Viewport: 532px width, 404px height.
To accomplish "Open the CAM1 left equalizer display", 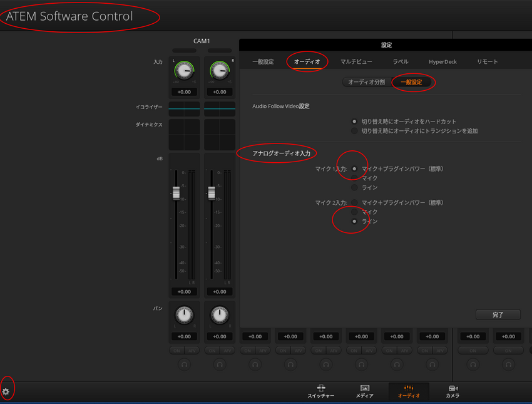I will (x=184, y=108).
